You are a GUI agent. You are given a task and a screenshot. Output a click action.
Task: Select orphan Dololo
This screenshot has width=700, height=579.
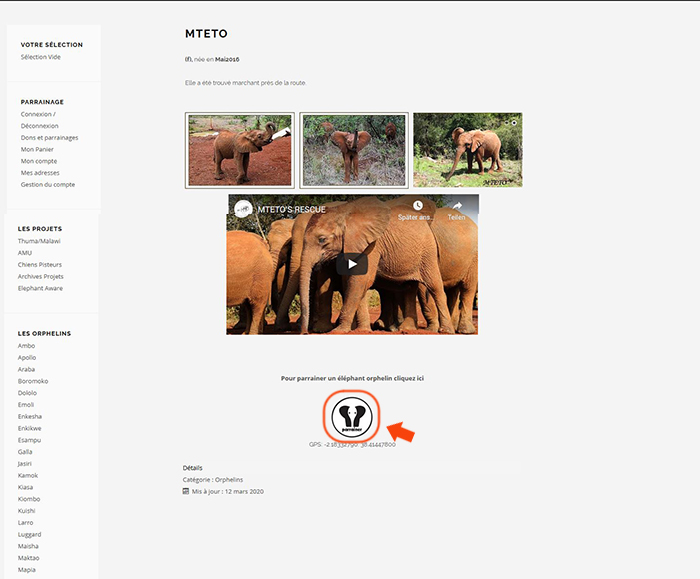click(27, 393)
